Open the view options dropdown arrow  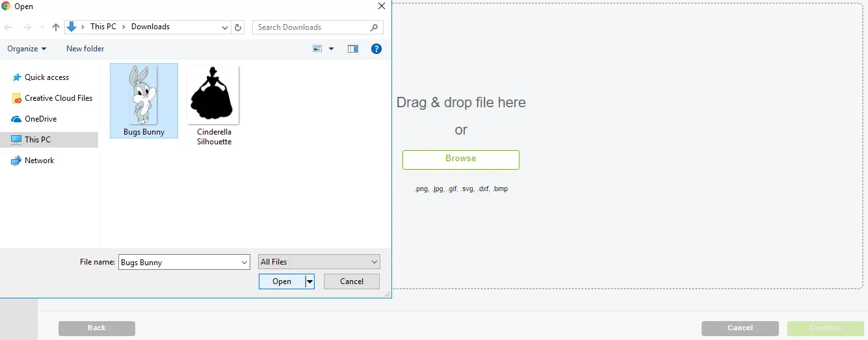331,49
